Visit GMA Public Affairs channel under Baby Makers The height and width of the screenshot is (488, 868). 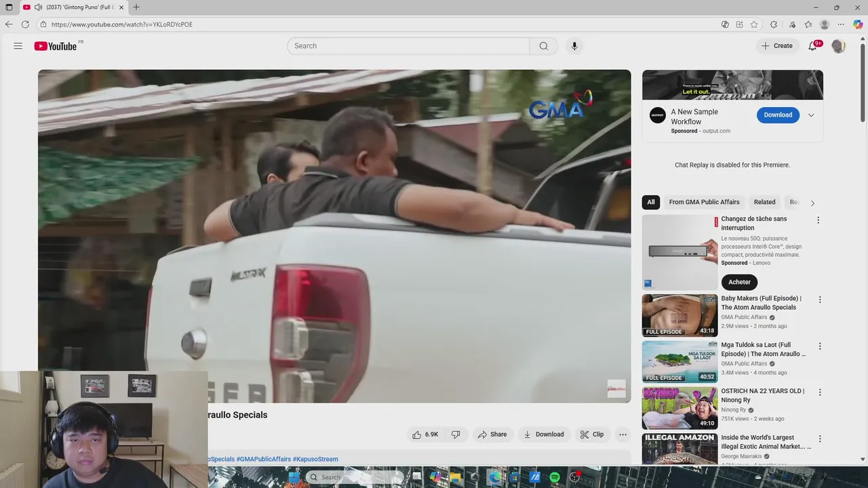coord(744,317)
